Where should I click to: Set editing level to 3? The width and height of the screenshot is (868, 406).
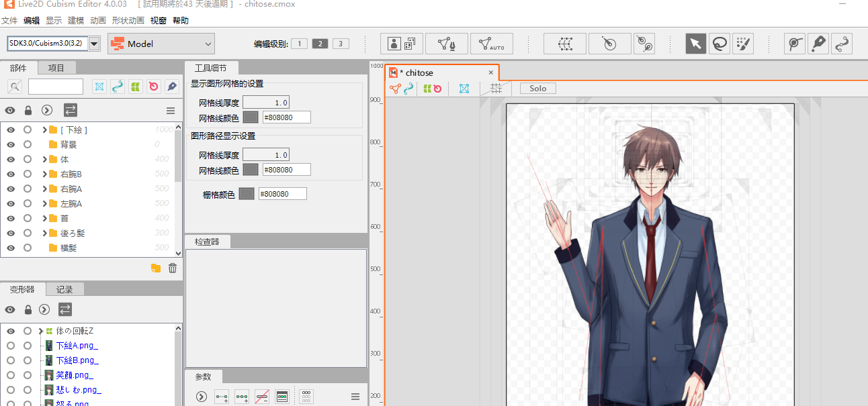click(x=340, y=43)
